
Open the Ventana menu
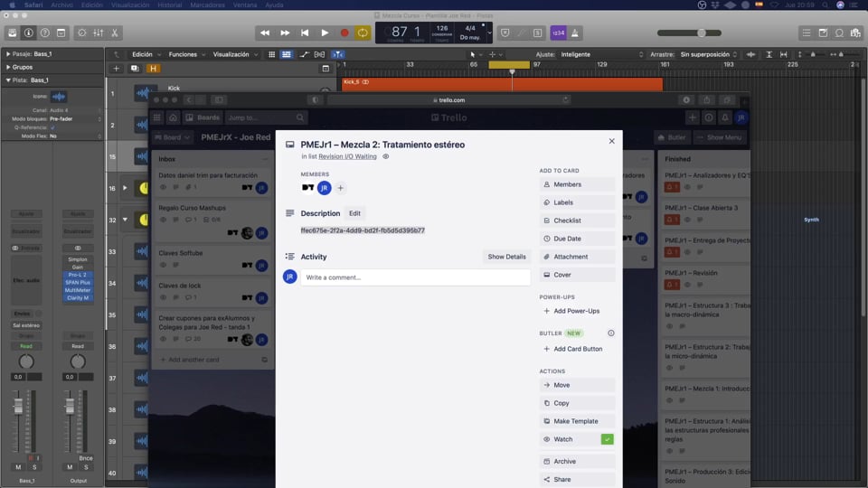coord(245,5)
